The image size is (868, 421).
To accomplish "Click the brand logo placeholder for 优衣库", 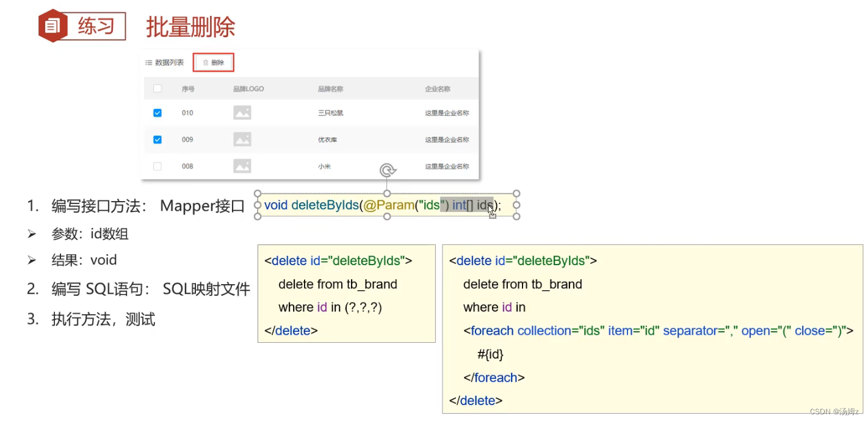I will pos(242,139).
